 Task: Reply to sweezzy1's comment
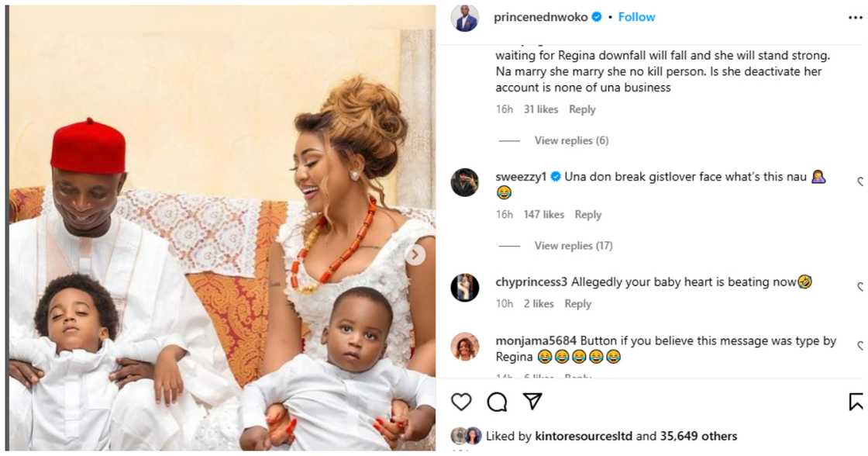(x=588, y=215)
